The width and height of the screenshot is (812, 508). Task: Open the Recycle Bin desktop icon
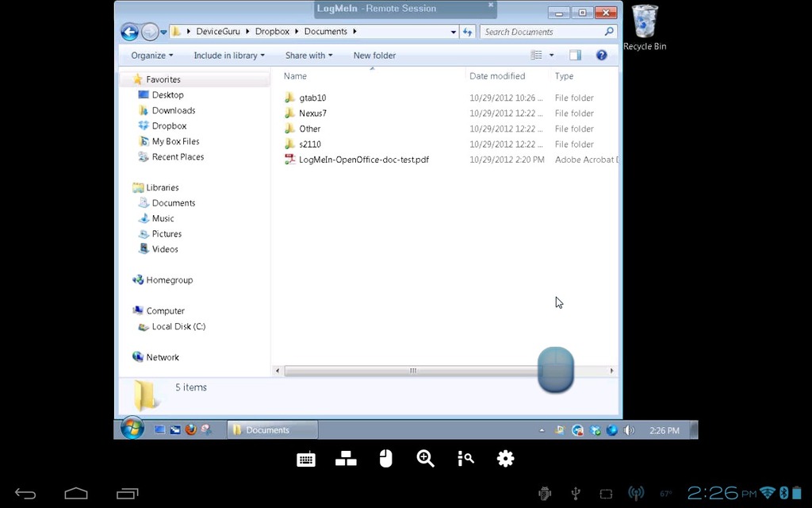point(645,28)
